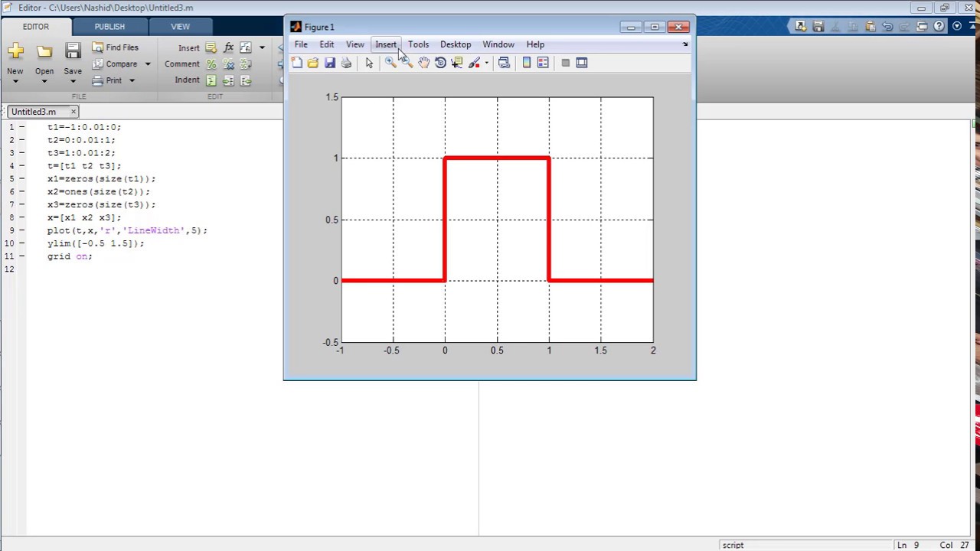
Task: Switch to the PUBLISH ribbon tab
Action: pyautogui.click(x=109, y=27)
